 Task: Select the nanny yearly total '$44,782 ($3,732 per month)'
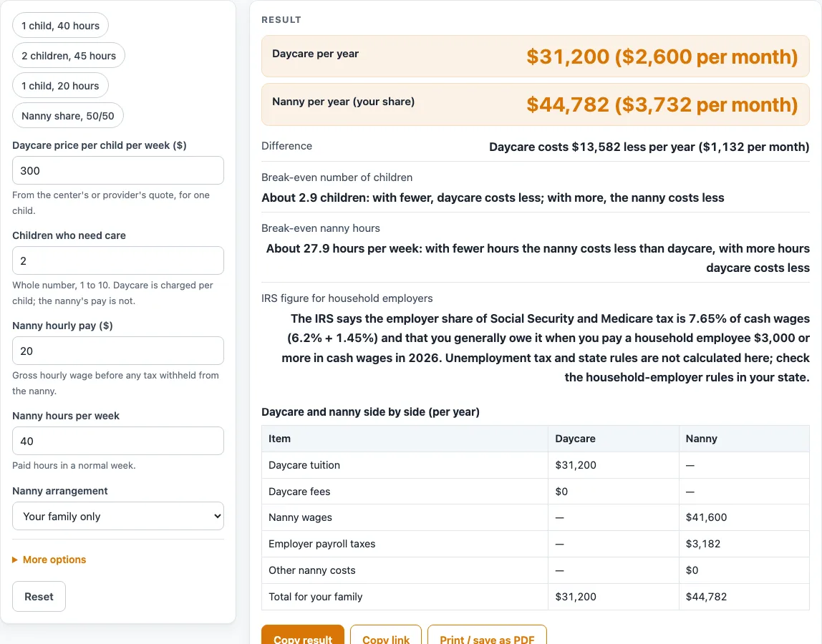662,104
